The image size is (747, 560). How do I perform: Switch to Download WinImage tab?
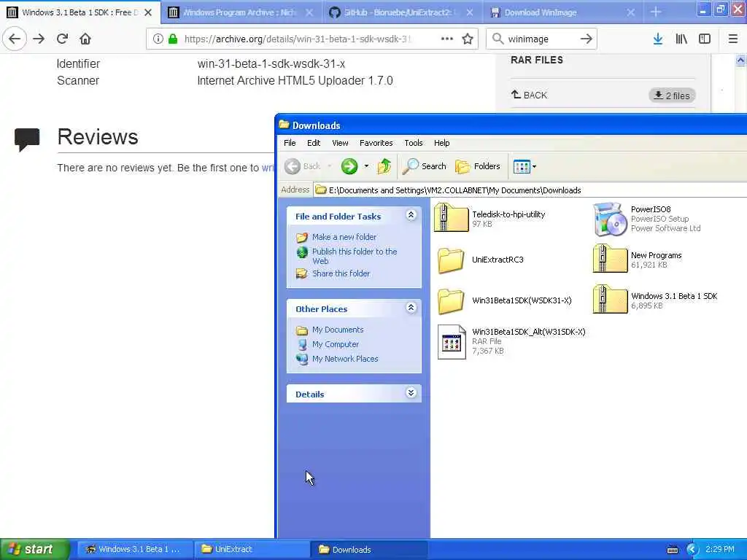[562, 12]
